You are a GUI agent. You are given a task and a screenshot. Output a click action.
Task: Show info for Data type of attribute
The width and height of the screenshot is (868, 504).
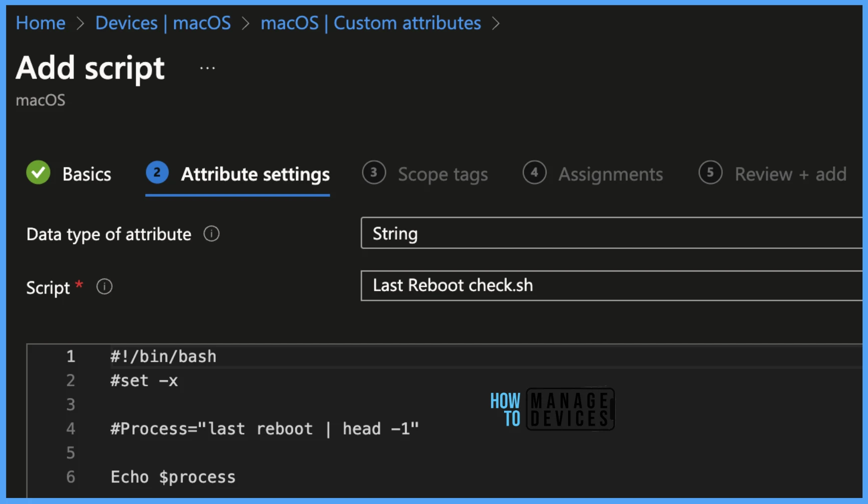(211, 233)
